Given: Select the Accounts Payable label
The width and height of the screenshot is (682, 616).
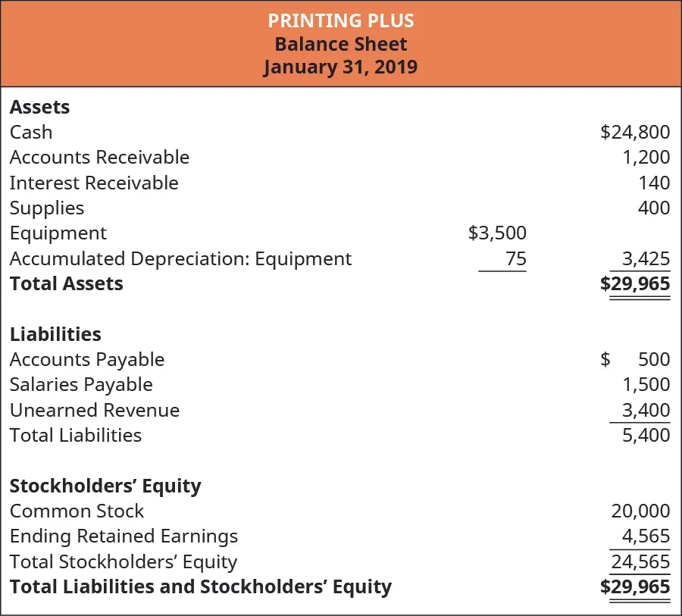Looking at the screenshot, I should pyautogui.click(x=87, y=359).
